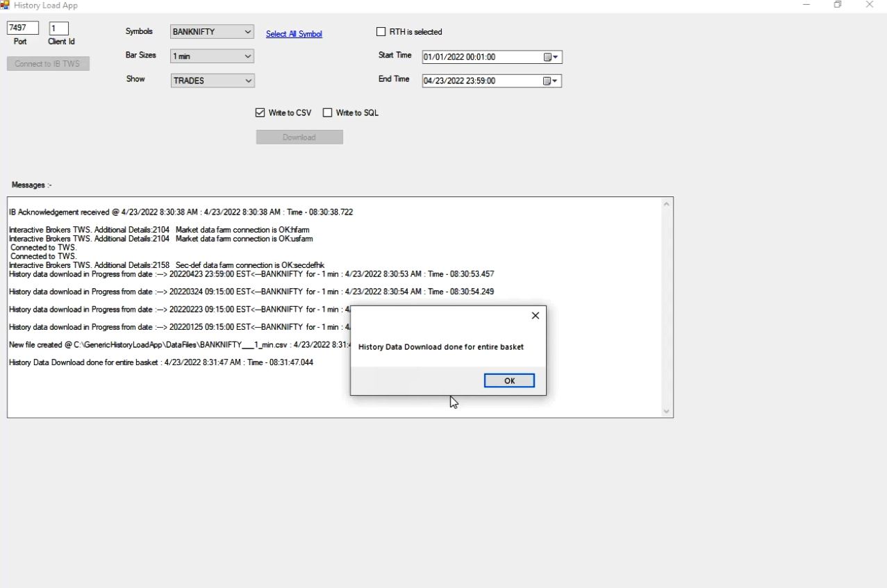Click the Select All Symbol link
Viewport: 887px width, 588px height.
pos(294,34)
